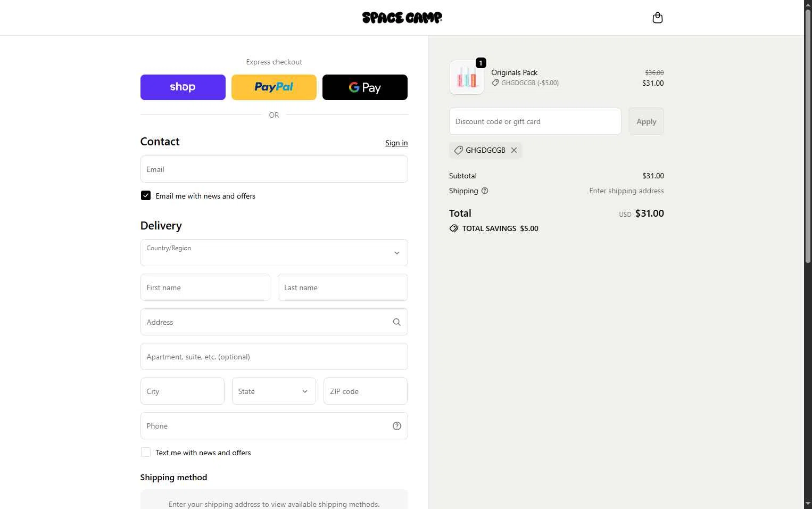812x509 pixels.
Task: Focus the Apartment, suite field
Action: [274, 357]
